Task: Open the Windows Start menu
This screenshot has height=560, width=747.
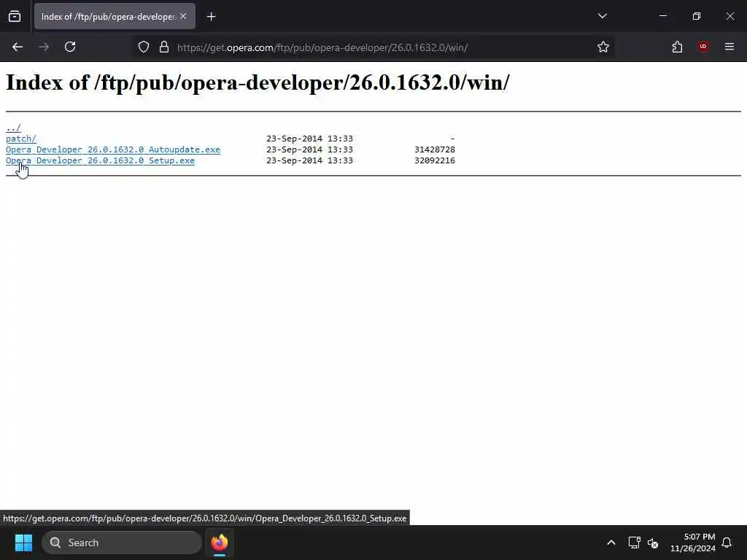Action: 23,542
